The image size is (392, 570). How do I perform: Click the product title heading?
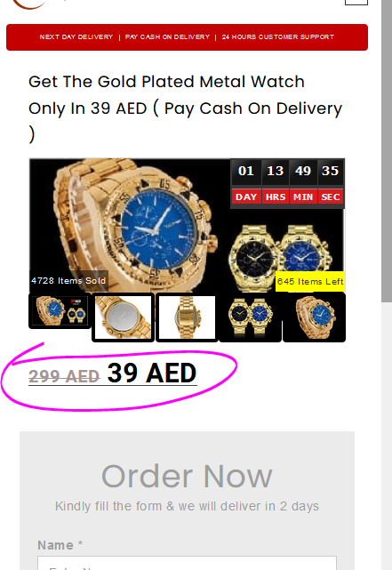(185, 108)
